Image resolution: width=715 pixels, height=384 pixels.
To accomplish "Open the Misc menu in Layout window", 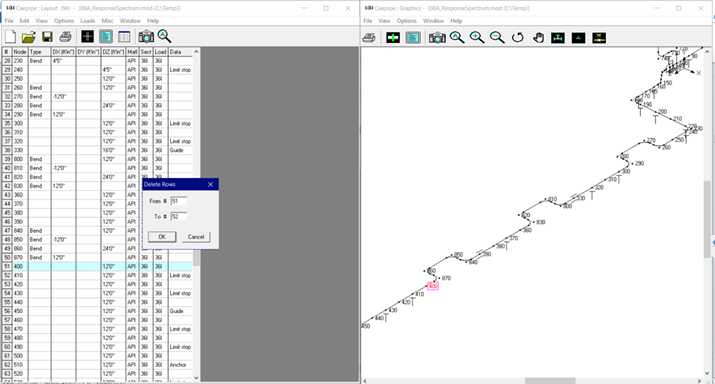I will (107, 21).
